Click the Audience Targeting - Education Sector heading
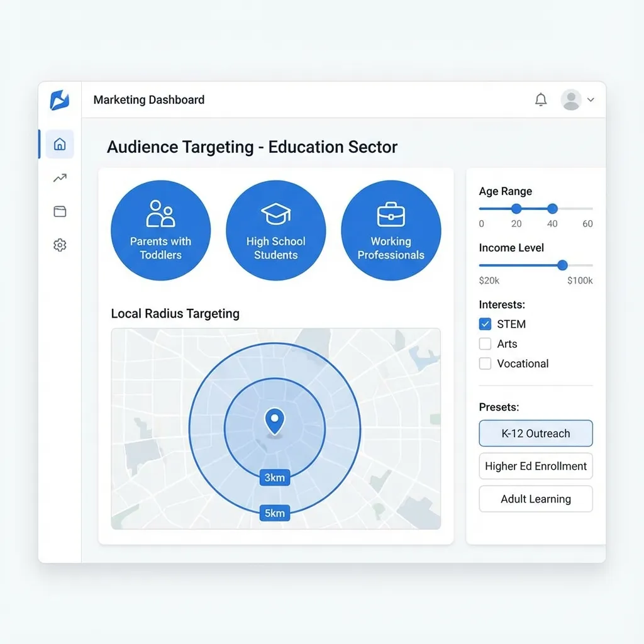Image resolution: width=644 pixels, height=644 pixels. [x=252, y=147]
